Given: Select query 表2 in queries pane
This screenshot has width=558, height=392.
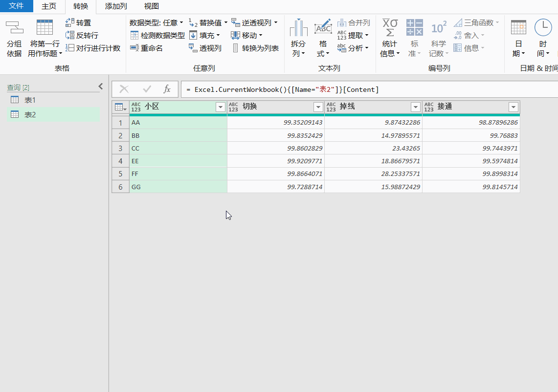Looking at the screenshot, I should [53, 114].
